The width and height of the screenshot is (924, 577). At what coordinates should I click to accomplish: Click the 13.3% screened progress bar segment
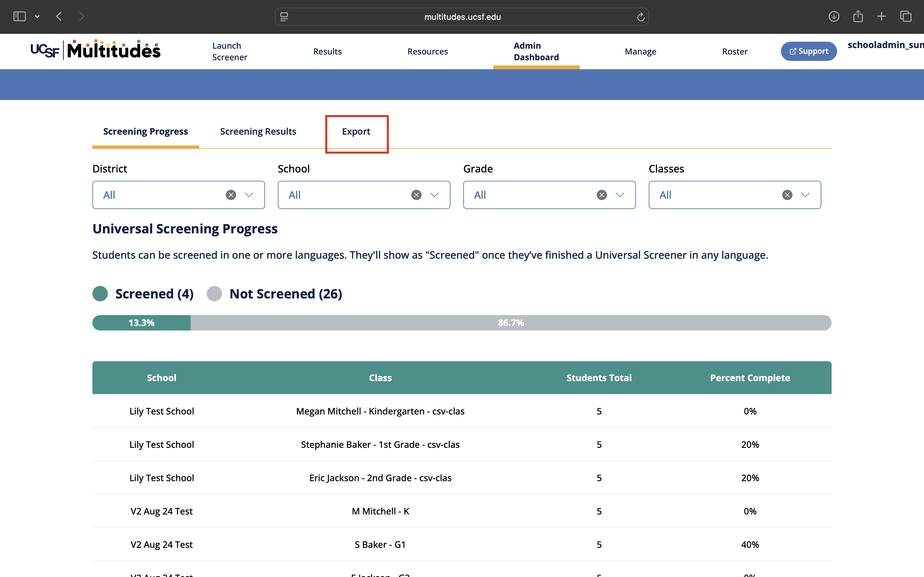(x=141, y=323)
